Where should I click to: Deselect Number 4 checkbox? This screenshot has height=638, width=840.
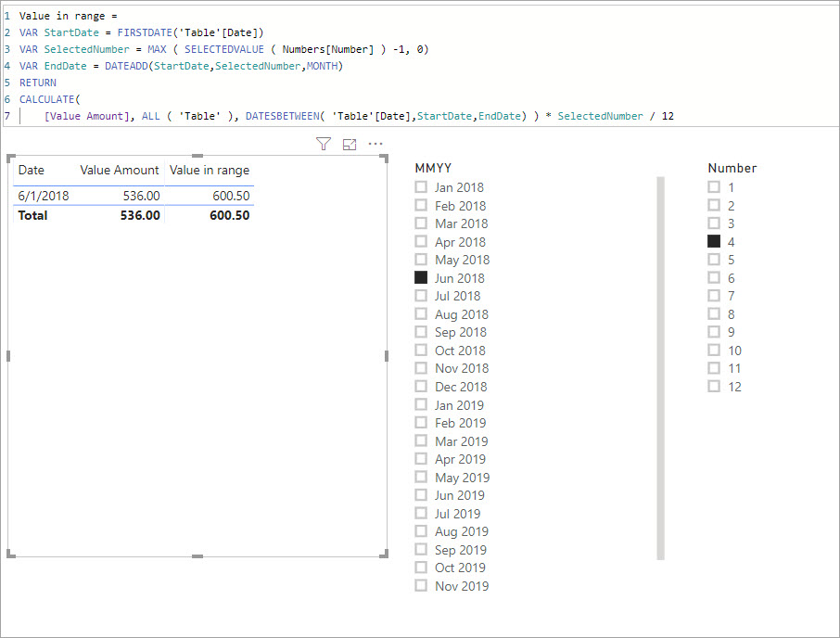[x=714, y=241]
